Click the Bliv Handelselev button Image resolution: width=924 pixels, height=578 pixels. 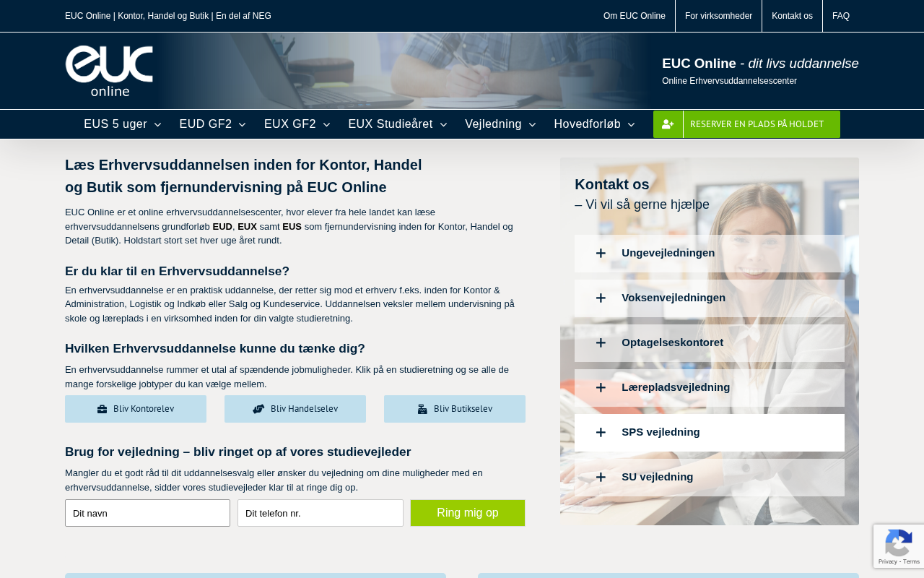[x=295, y=409]
